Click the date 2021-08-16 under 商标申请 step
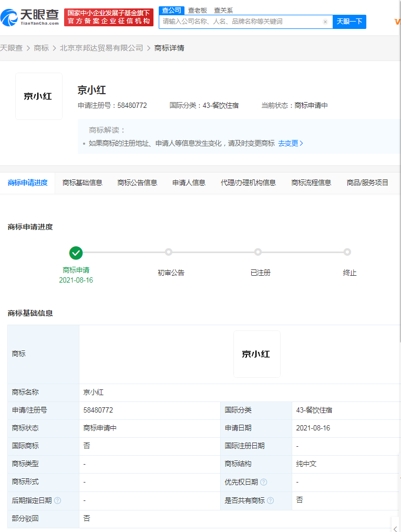 (x=76, y=280)
